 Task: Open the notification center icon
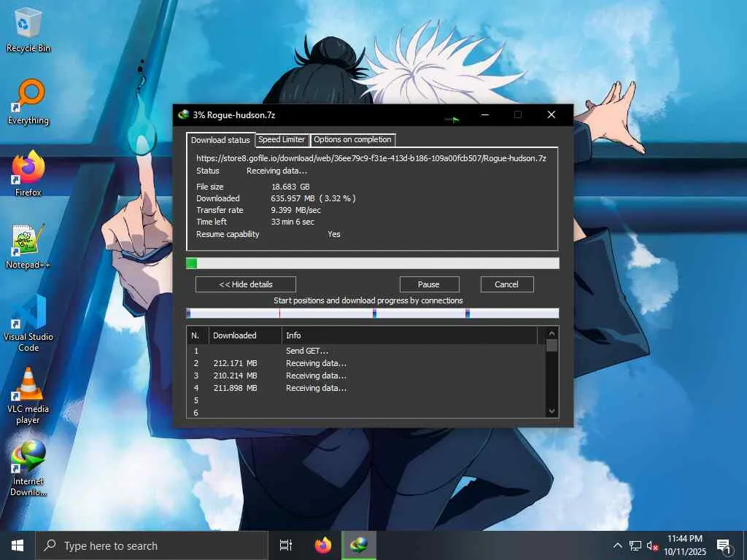[x=724, y=546]
